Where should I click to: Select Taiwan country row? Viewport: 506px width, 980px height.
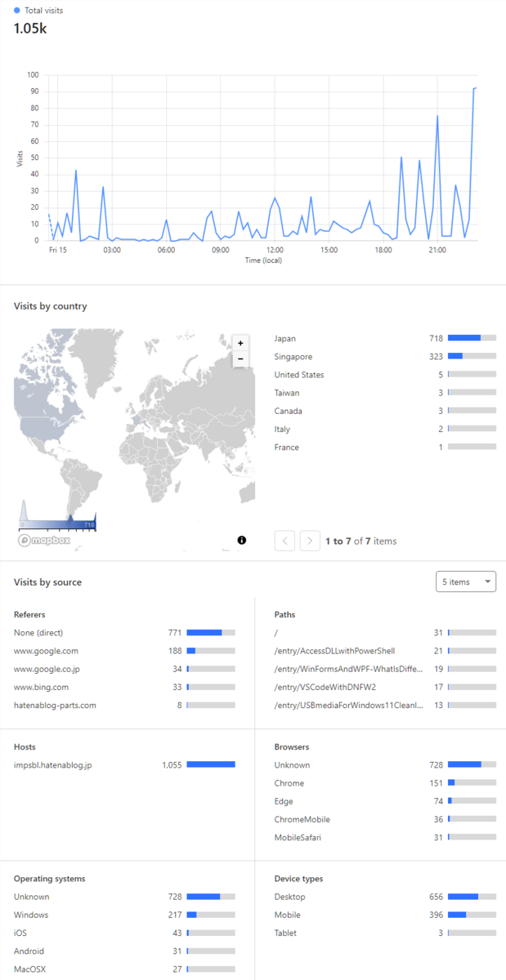(x=385, y=393)
